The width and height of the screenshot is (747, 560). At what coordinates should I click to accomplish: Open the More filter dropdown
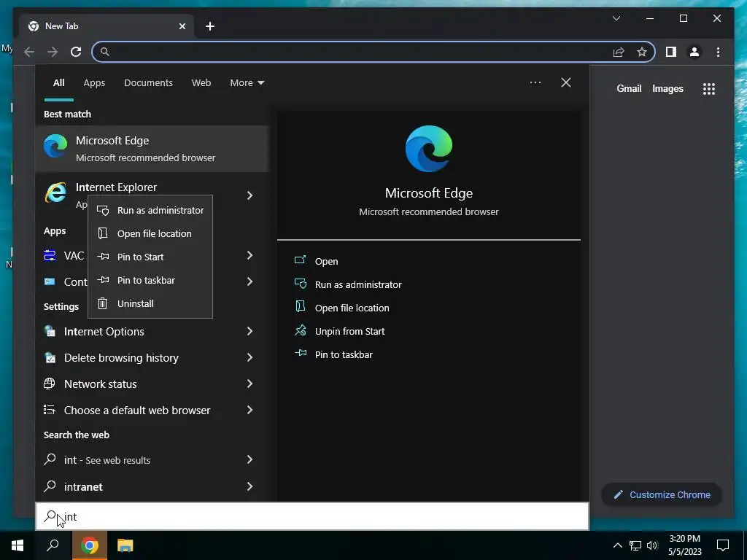pos(247,83)
